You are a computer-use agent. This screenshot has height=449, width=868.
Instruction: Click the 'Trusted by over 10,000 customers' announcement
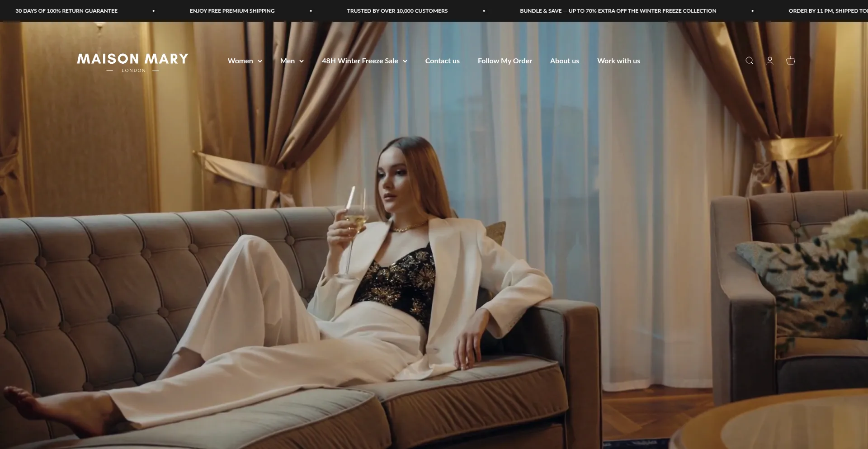pyautogui.click(x=397, y=11)
